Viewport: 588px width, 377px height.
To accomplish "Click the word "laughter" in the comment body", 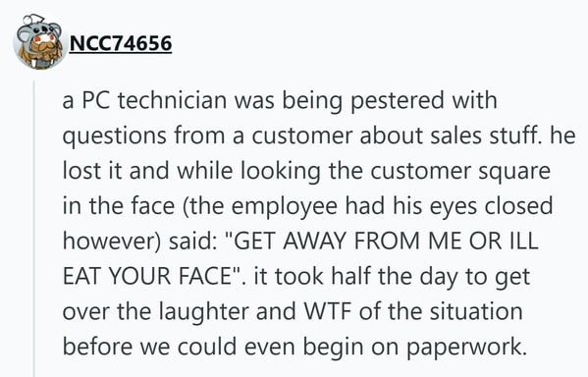I will click(203, 312).
